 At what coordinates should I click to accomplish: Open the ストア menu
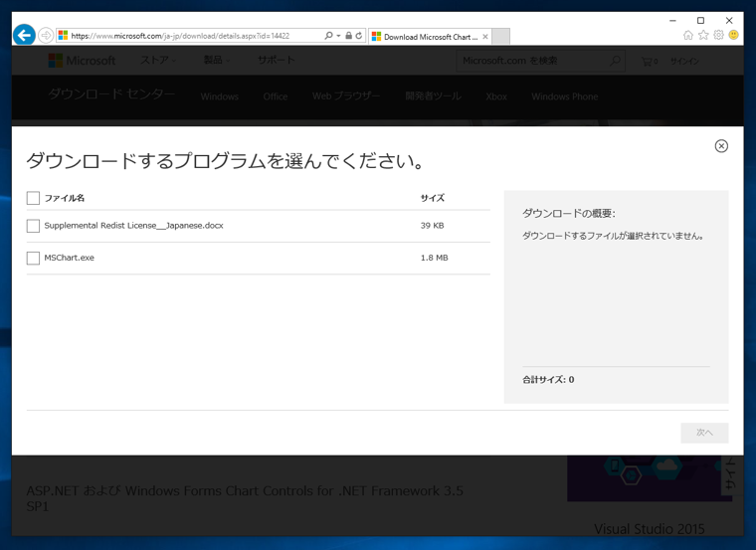click(158, 61)
